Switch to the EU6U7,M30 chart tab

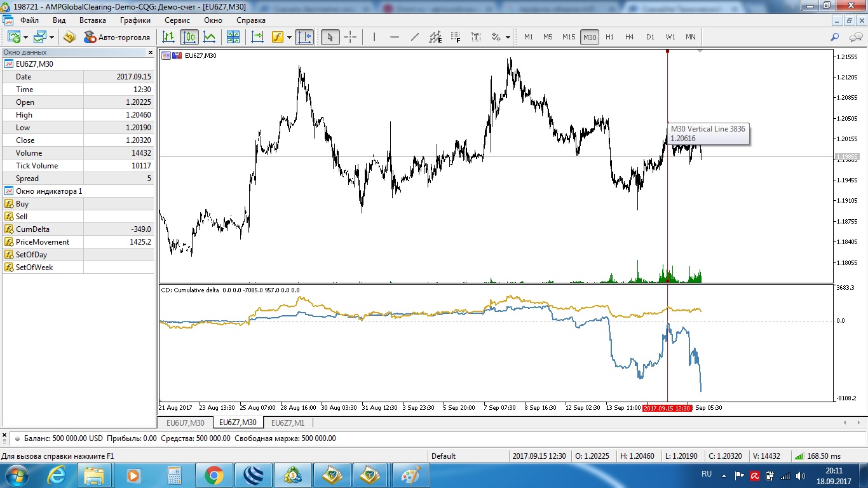pyautogui.click(x=186, y=423)
